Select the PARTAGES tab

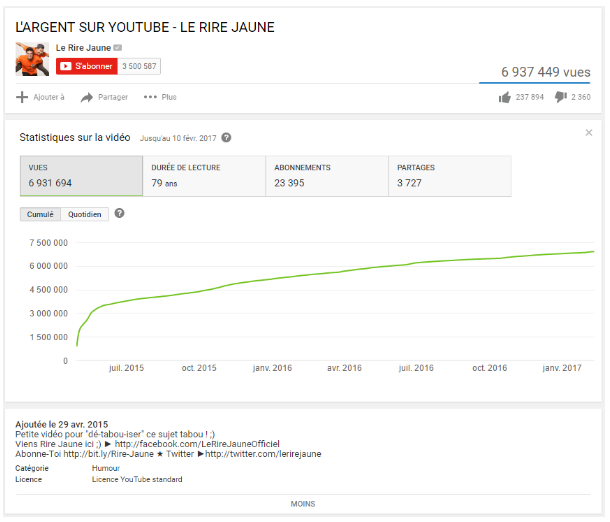click(x=450, y=176)
